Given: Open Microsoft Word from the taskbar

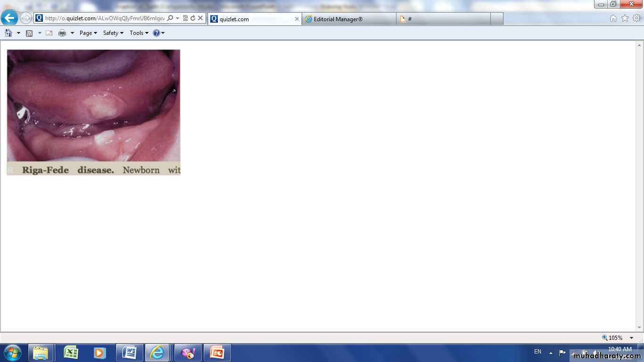Looking at the screenshot, I should (x=130, y=353).
